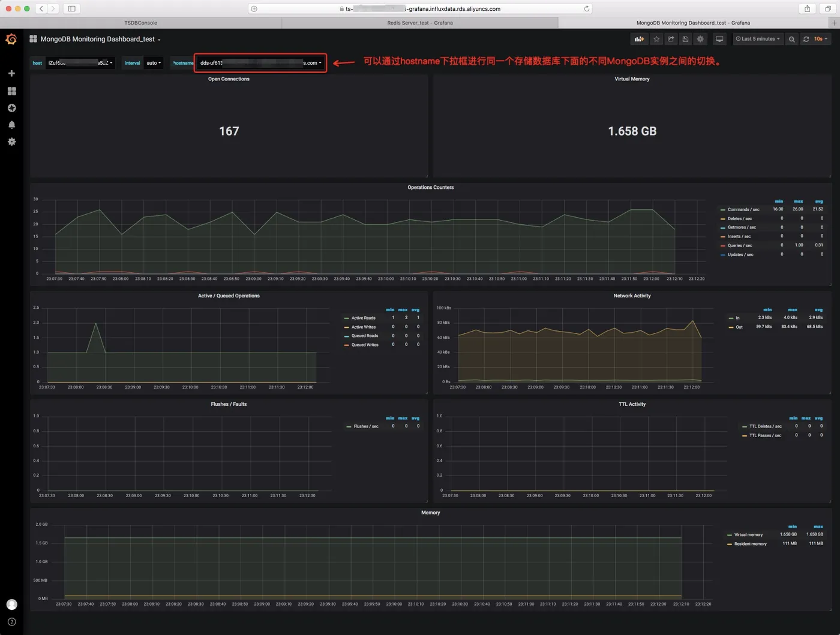Open the hostname variable dropdown
This screenshot has width=840, height=635.
tap(261, 63)
